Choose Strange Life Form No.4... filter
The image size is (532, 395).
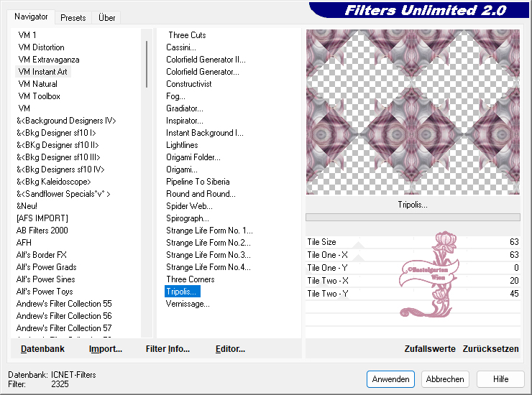(208, 267)
